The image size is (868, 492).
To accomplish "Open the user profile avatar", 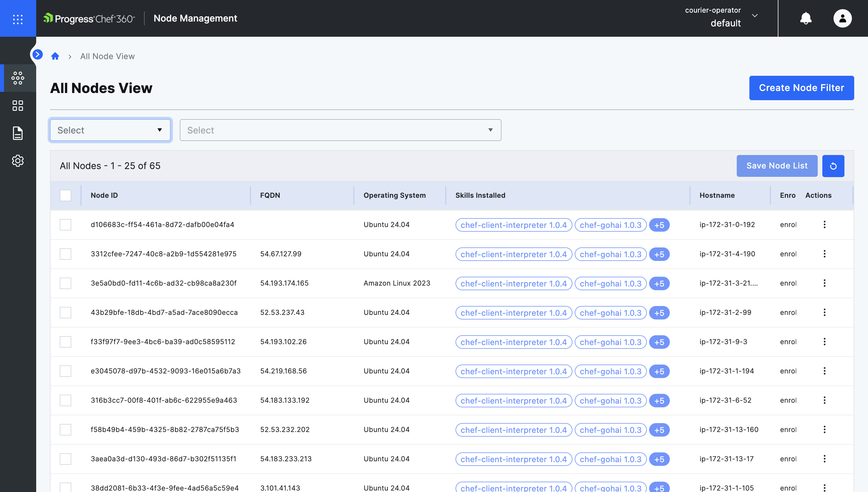I will 842,18.
